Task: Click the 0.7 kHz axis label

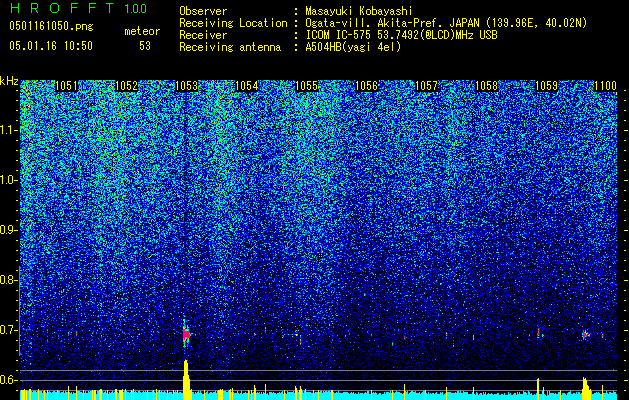Action: point(8,330)
